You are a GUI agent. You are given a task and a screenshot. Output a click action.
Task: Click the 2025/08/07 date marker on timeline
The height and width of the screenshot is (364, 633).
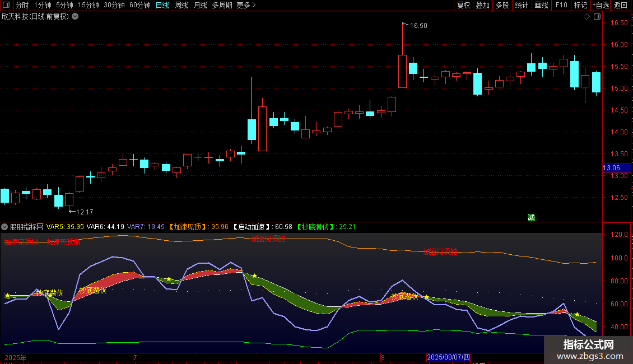tap(449, 357)
